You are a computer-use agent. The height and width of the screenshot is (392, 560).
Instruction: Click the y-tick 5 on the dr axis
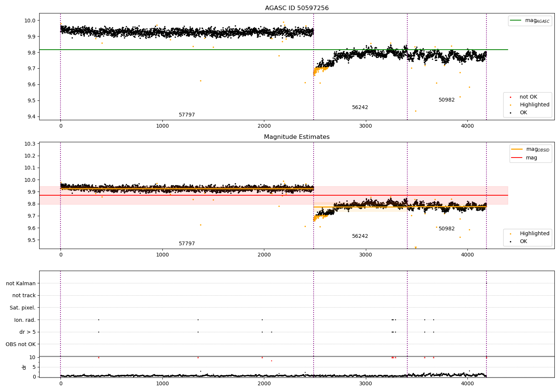tap(34, 367)
